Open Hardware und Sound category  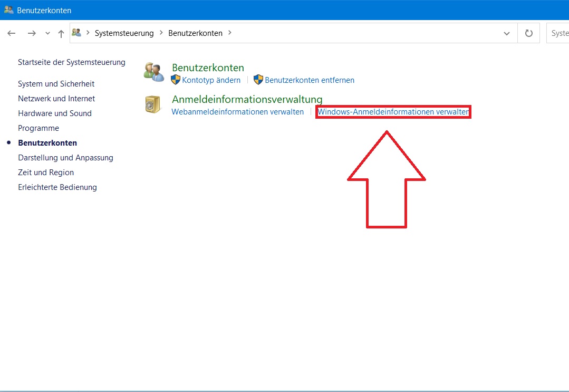point(55,113)
